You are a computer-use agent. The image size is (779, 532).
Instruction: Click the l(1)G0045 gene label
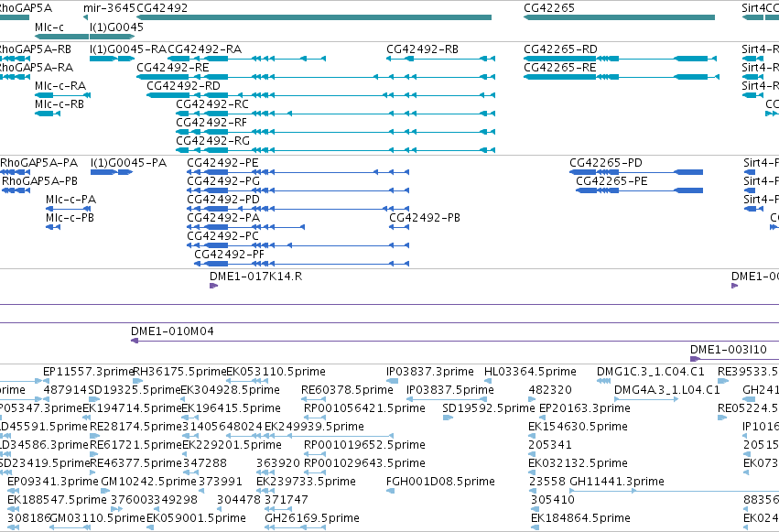(117, 27)
